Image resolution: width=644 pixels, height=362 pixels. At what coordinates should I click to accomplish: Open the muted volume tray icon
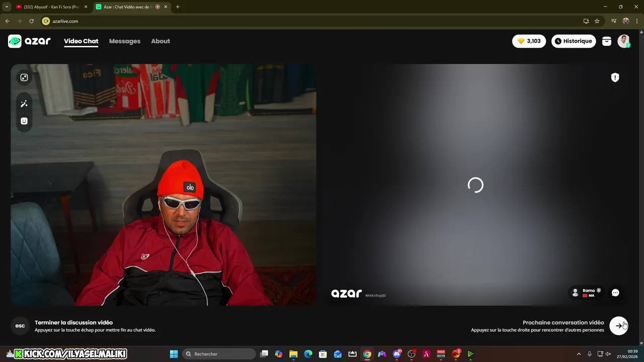pos(609,354)
